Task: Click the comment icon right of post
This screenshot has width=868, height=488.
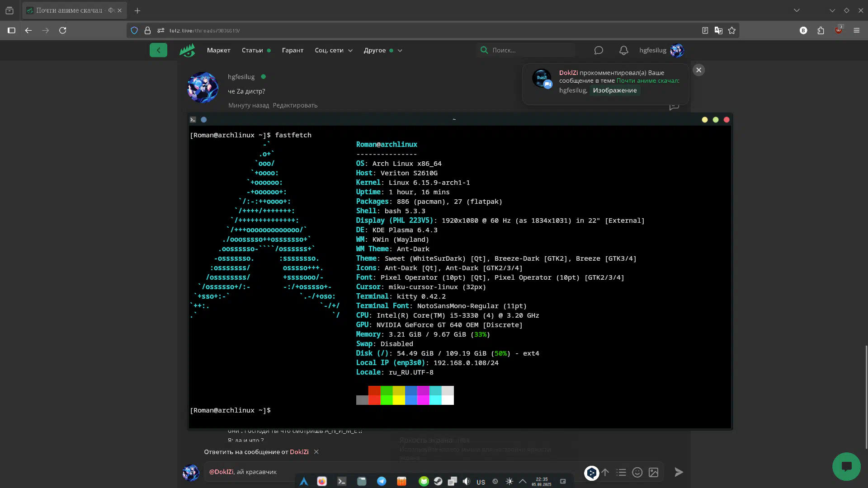Action: 674,107
